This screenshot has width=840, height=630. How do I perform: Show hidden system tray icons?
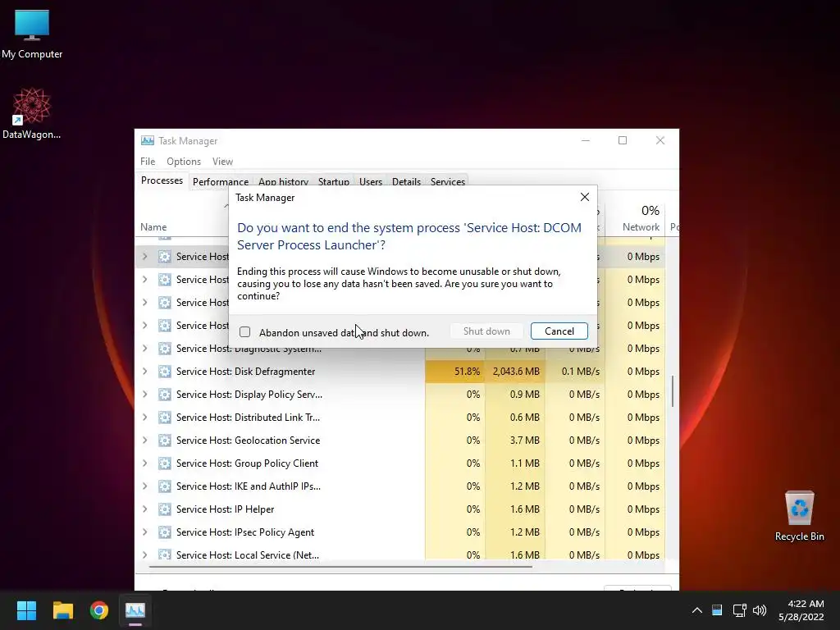tap(697, 610)
